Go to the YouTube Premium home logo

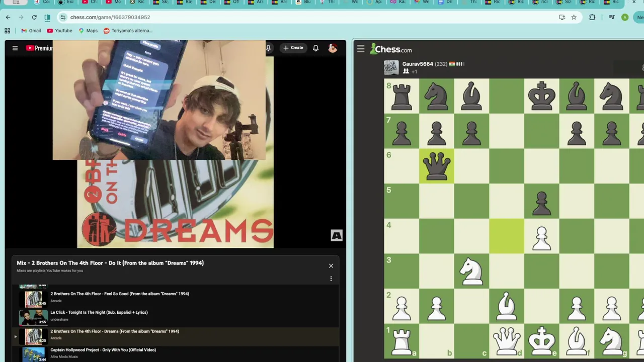pyautogui.click(x=39, y=48)
